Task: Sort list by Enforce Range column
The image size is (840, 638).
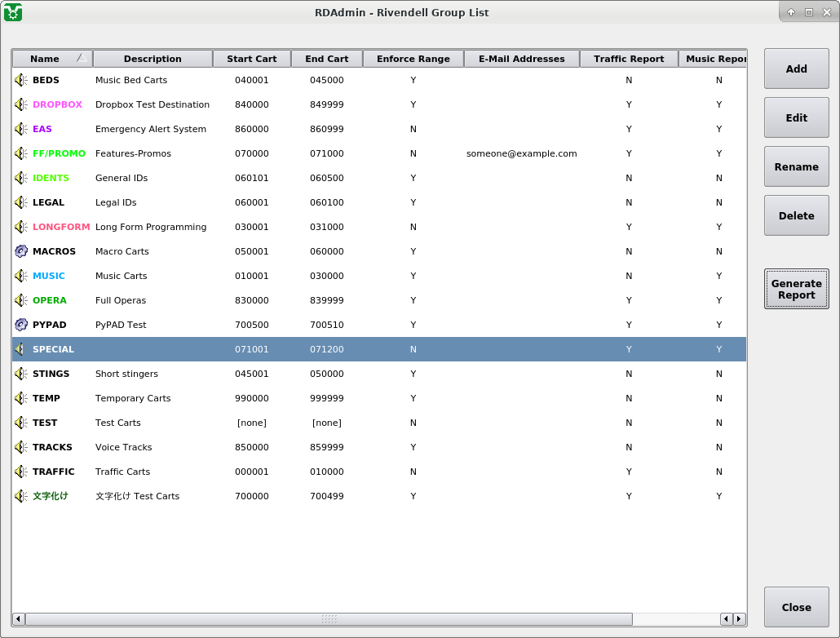Action: click(413, 59)
